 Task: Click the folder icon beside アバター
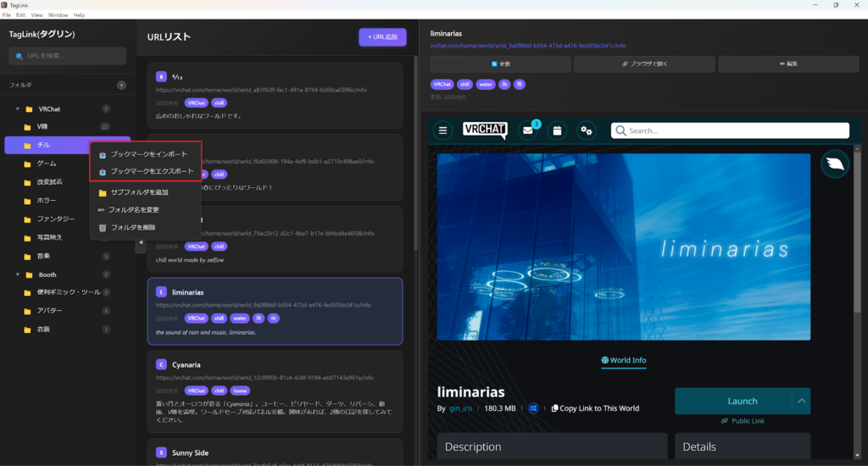[x=27, y=311]
